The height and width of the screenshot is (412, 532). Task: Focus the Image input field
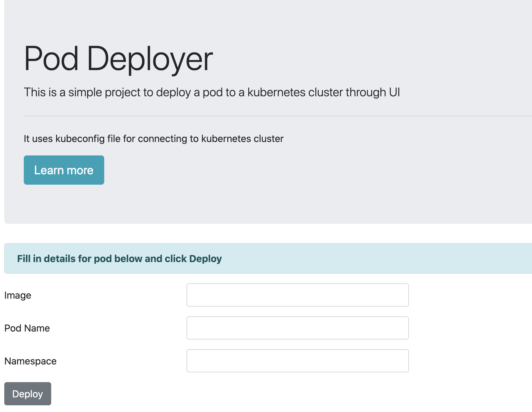297,295
